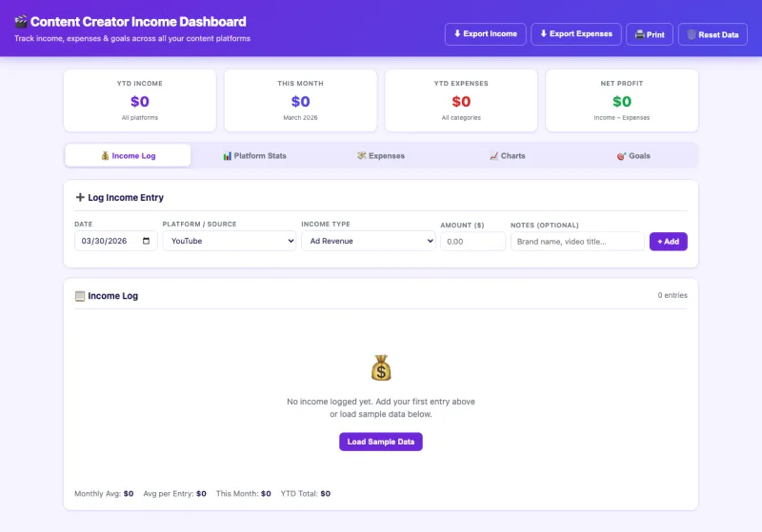762x532 pixels.
Task: Open the calendar picker icon in the date field
Action: (x=146, y=242)
